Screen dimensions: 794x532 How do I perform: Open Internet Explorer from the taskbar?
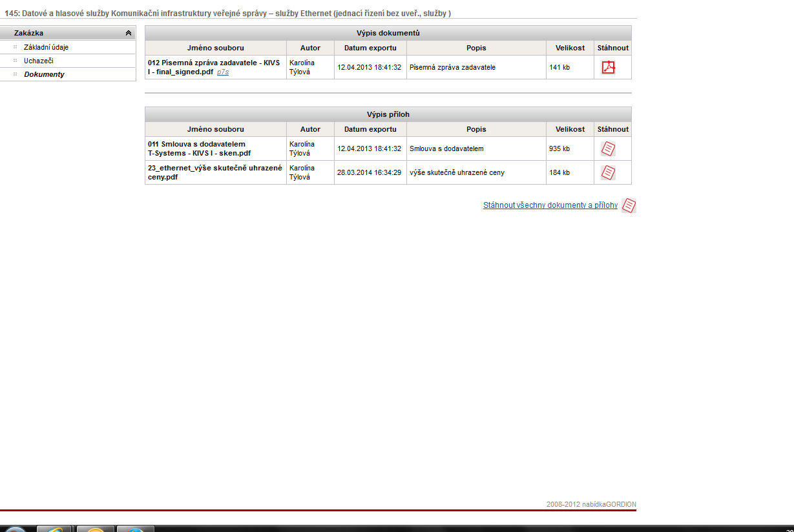(54, 529)
